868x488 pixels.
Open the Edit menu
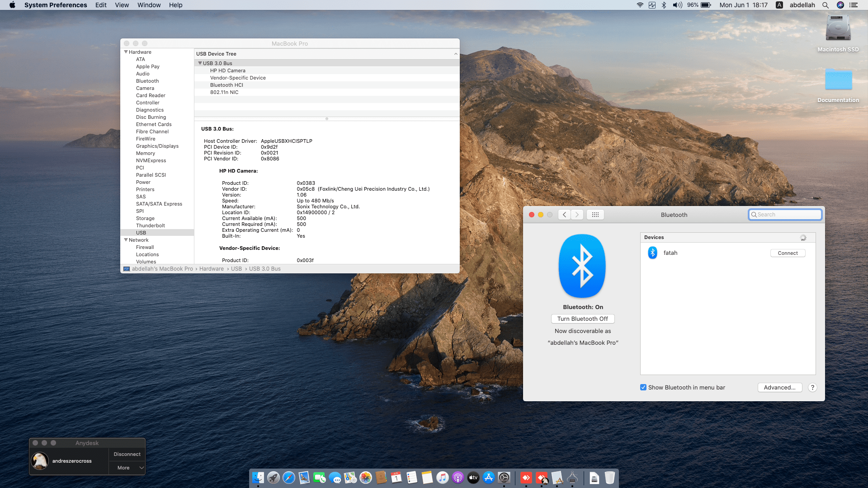click(101, 5)
